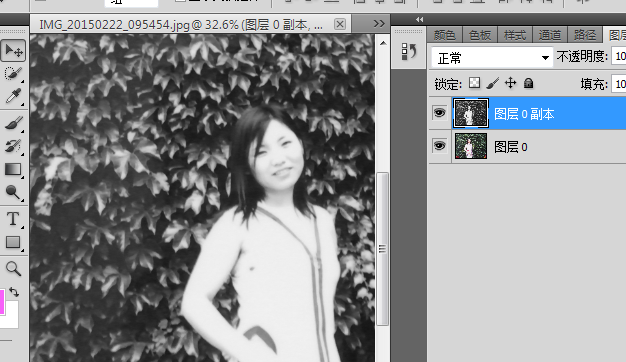Swap foreground and background colors
Image resolution: width=626 pixels, height=362 pixels.
click(x=14, y=292)
